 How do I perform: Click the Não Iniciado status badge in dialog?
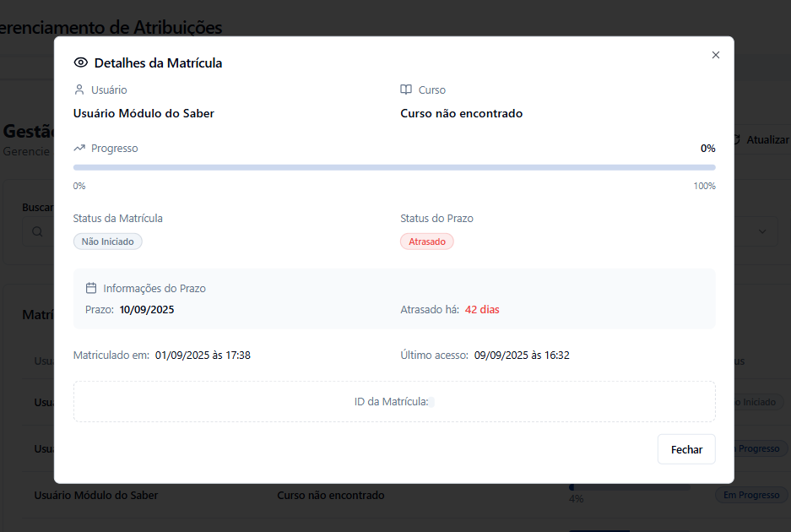(x=108, y=242)
